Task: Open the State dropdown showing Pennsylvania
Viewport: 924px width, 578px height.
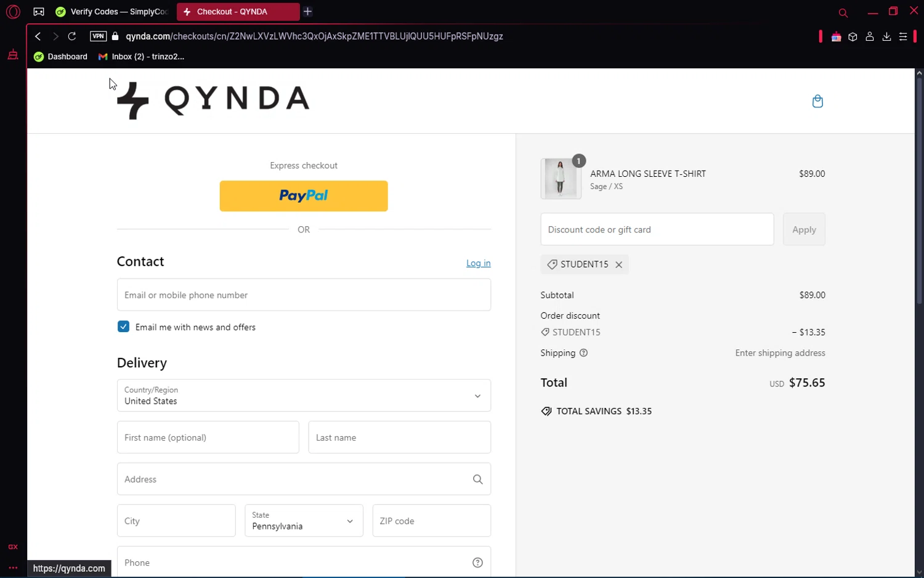Action: pyautogui.click(x=304, y=521)
